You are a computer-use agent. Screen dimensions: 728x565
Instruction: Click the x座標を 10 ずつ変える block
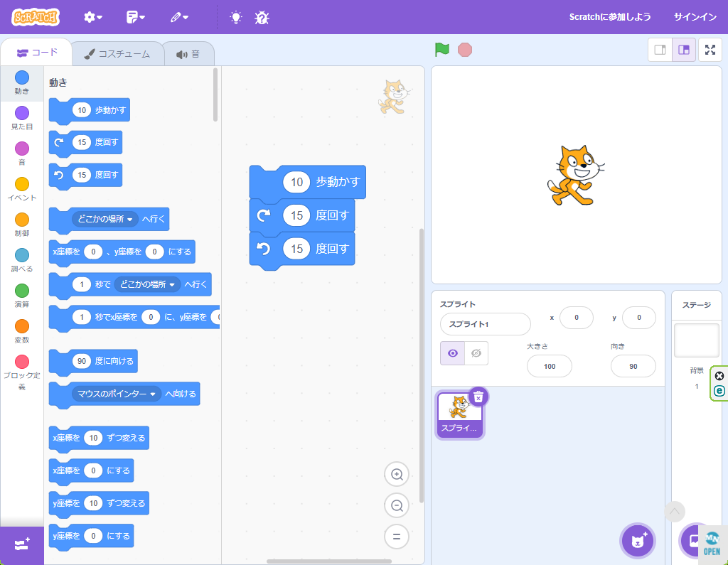coord(99,438)
